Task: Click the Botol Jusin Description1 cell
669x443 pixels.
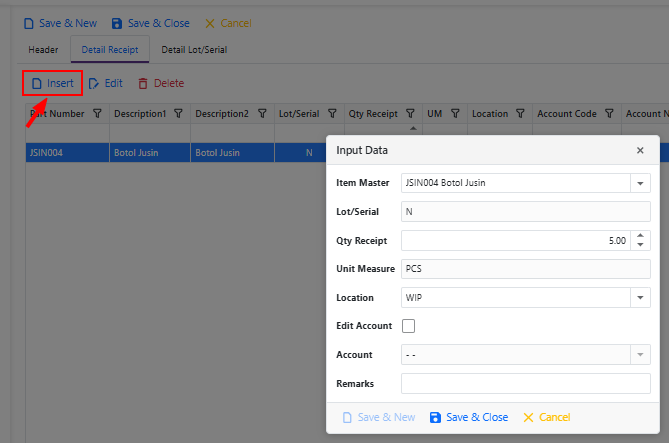Action: tap(150, 152)
